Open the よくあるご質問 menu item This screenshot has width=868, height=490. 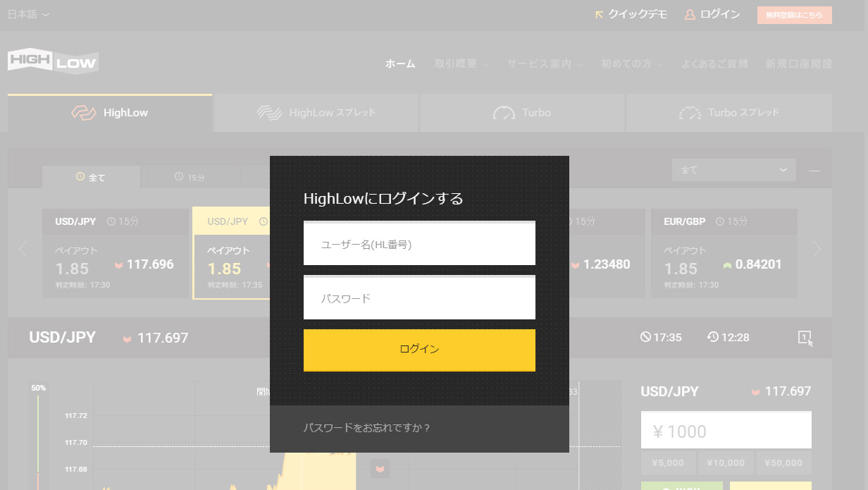(x=714, y=63)
